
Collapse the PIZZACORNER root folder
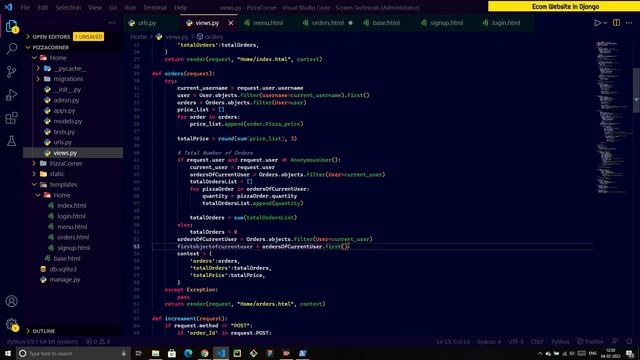[x=51, y=47]
